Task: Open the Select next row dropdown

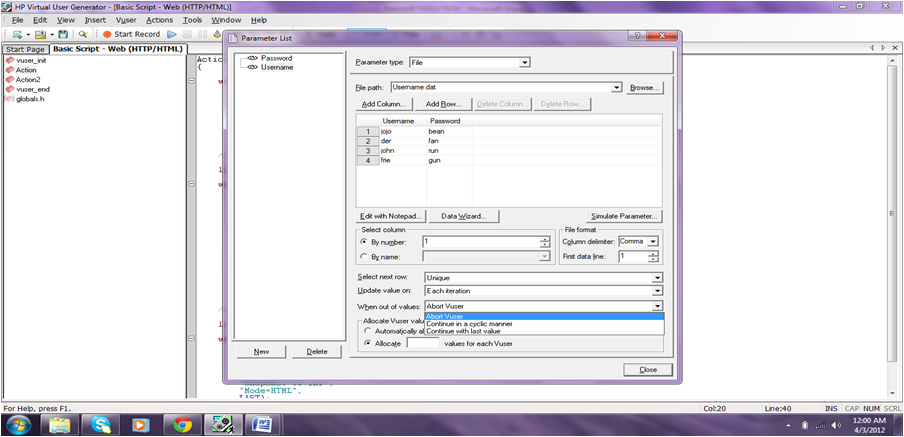Action: tap(657, 277)
